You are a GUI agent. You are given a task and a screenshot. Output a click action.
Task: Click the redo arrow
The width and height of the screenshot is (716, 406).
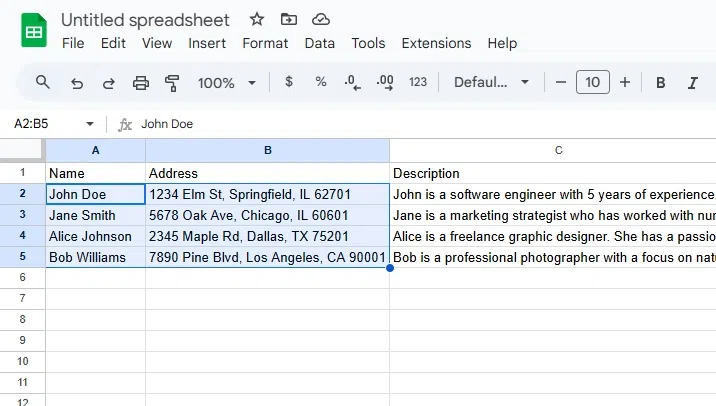[109, 83]
